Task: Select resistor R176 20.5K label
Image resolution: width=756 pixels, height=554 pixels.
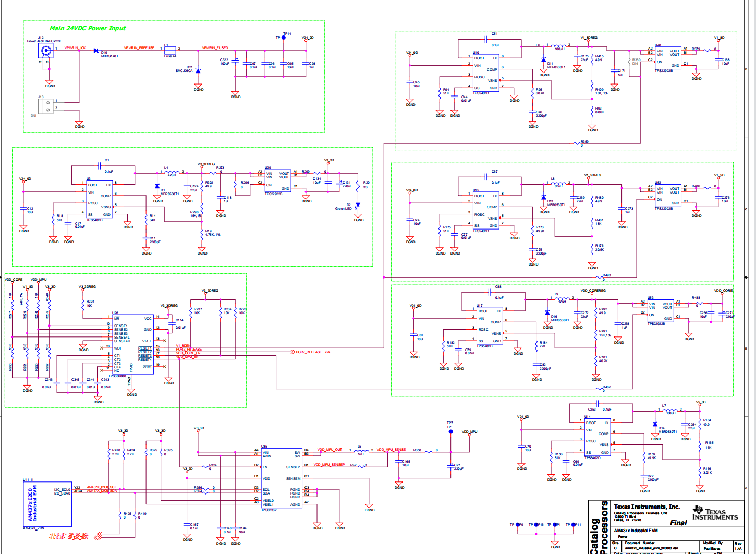Action: [x=600, y=247]
